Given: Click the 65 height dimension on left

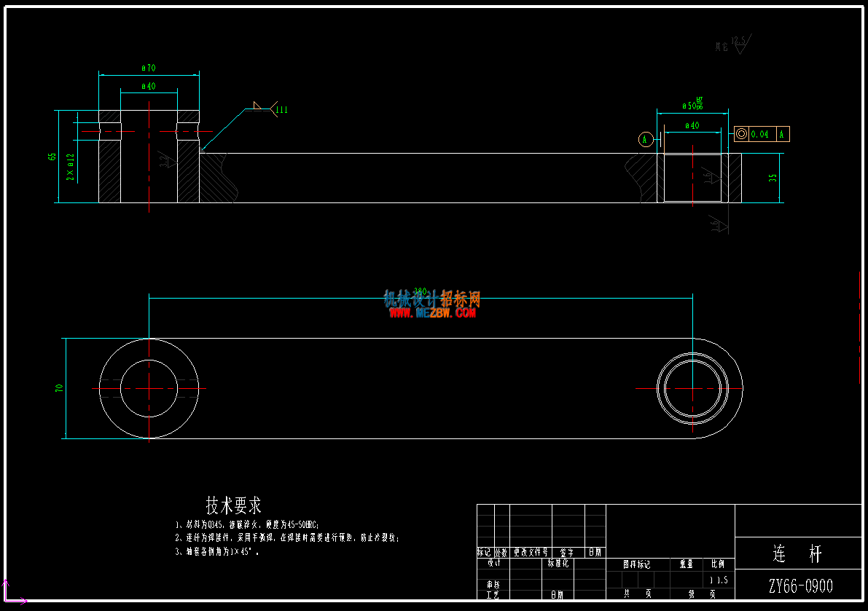Looking at the screenshot, I should [52, 157].
